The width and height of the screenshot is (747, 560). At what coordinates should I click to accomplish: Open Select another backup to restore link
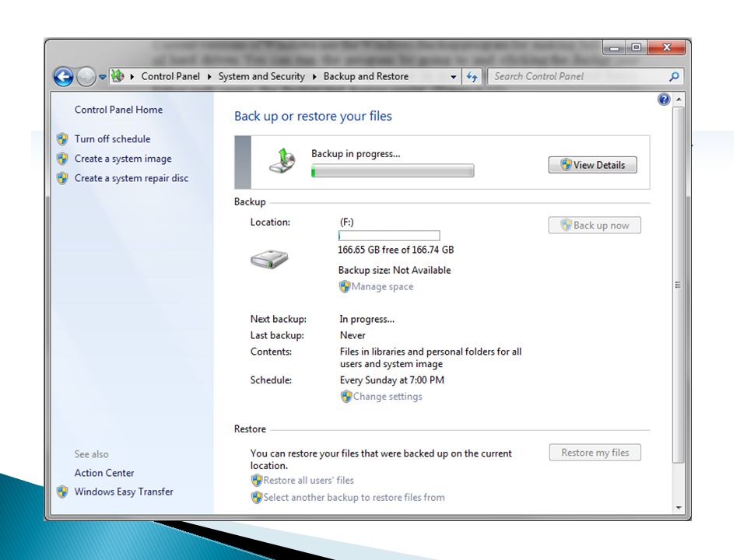pos(354,497)
